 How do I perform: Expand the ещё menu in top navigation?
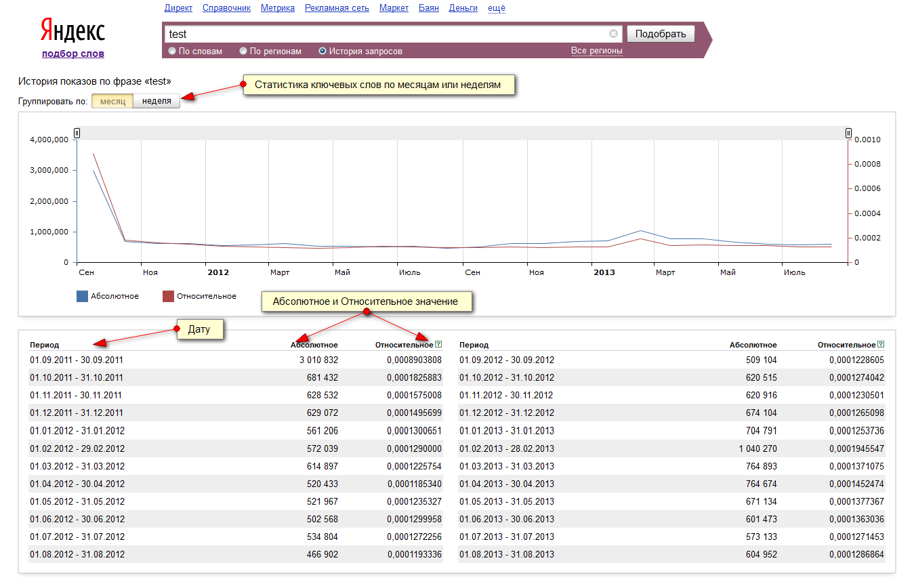coord(497,8)
